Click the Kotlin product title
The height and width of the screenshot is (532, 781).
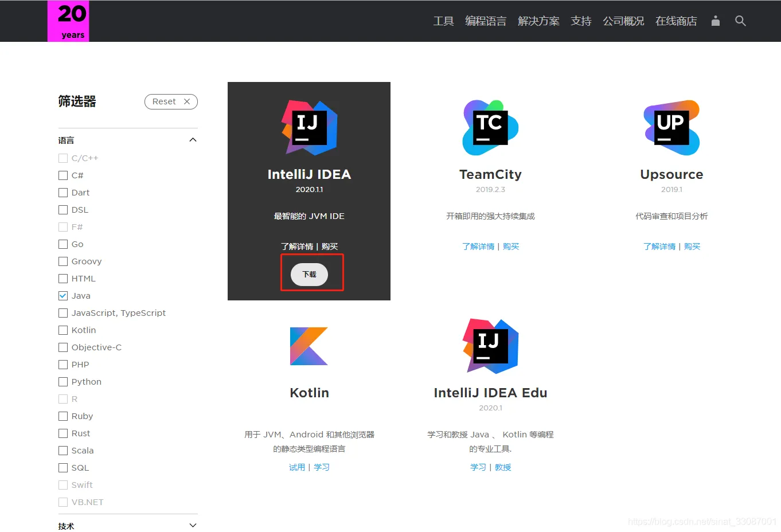coord(309,393)
